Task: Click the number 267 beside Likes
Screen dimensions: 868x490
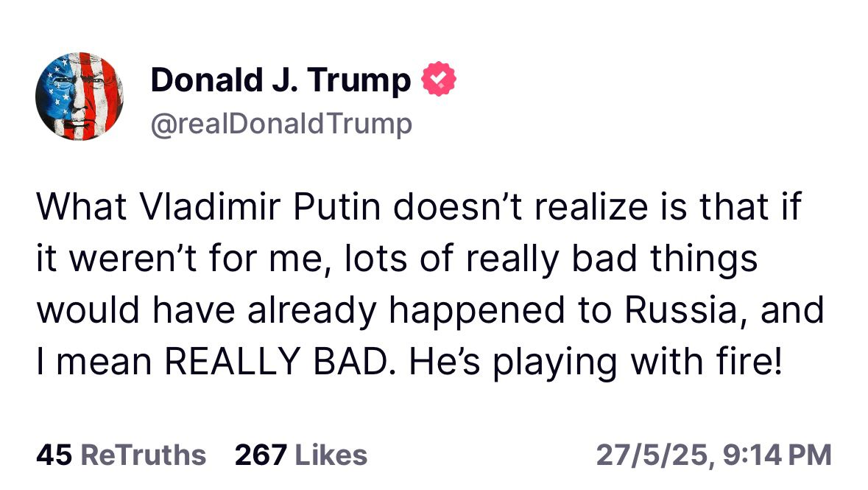Action: coord(261,455)
